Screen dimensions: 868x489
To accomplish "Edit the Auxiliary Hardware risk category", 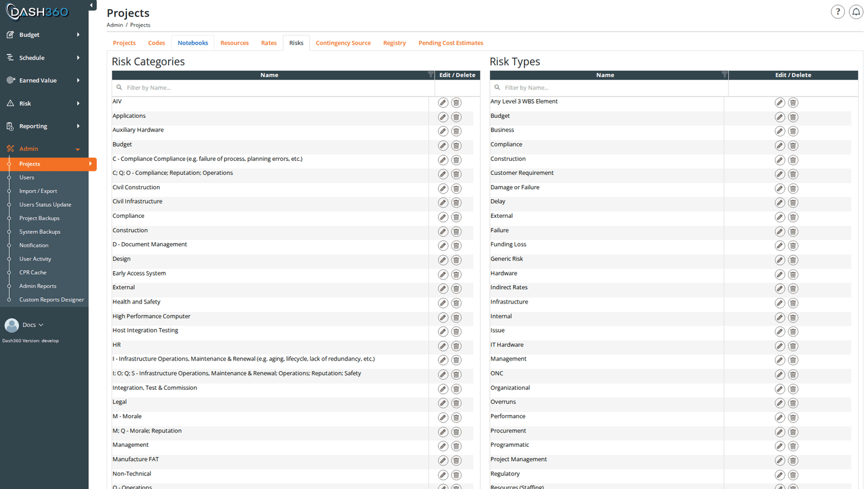I will point(443,131).
